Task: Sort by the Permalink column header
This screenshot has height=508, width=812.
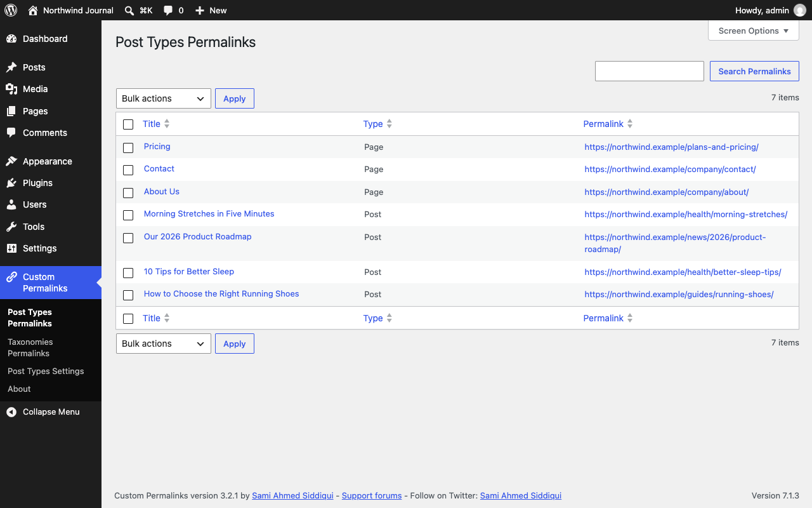Action: point(608,124)
